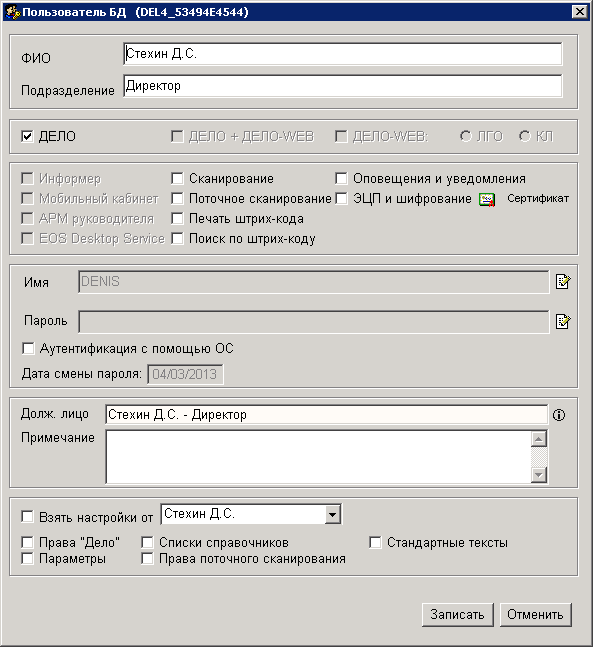Viewport: 593px width, 647px height.
Task: Click the title bar application icon
Action: (12, 12)
